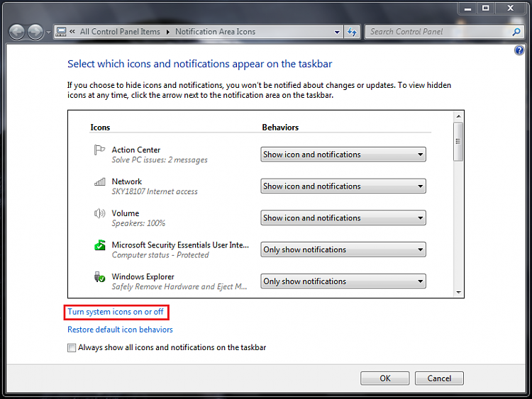The height and width of the screenshot is (399, 532).
Task: Expand the breadcrumb double-chevron menu
Action: click(72, 31)
